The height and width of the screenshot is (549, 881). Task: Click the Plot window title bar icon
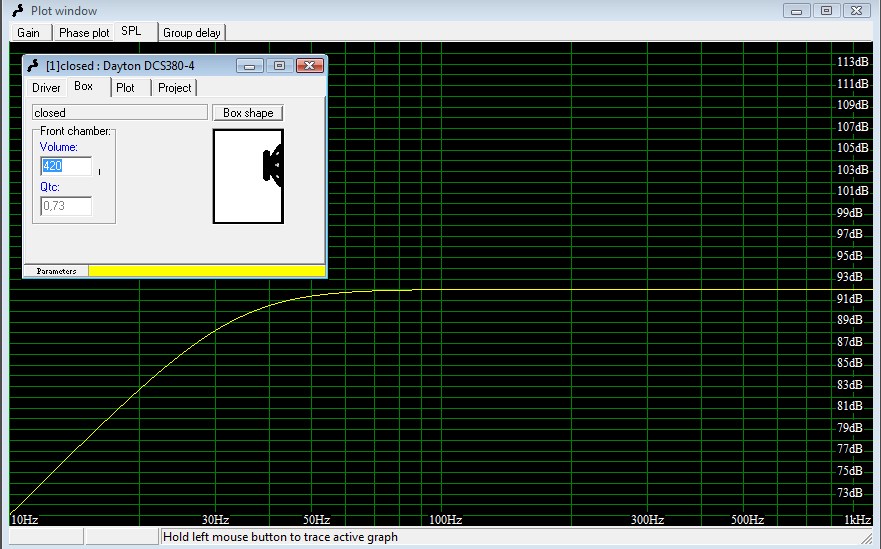coord(19,11)
